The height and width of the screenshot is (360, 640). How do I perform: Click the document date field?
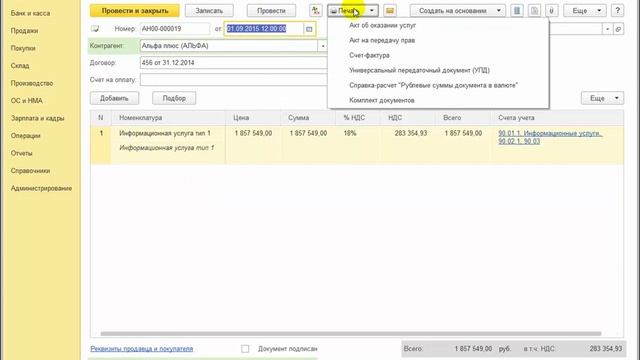pyautogui.click(x=264, y=29)
